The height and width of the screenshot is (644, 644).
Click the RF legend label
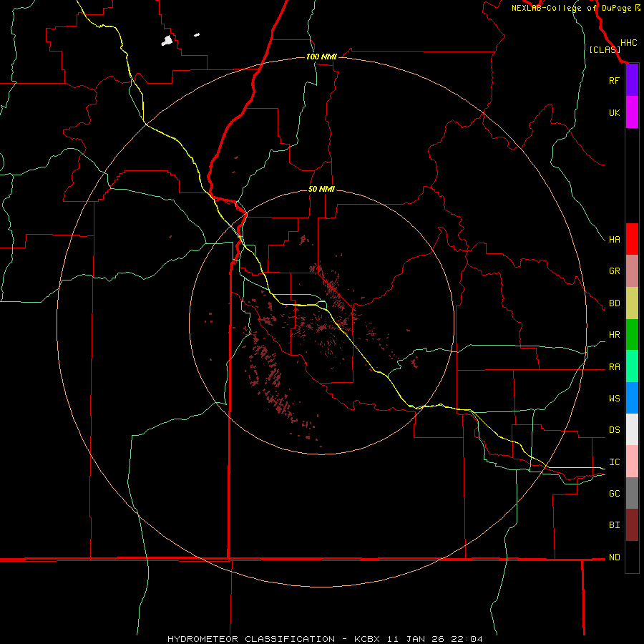click(614, 80)
